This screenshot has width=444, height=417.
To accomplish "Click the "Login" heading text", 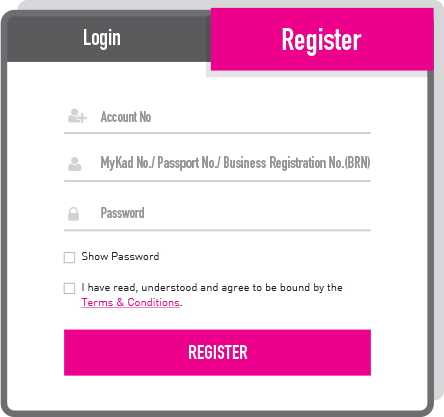I will [102, 38].
